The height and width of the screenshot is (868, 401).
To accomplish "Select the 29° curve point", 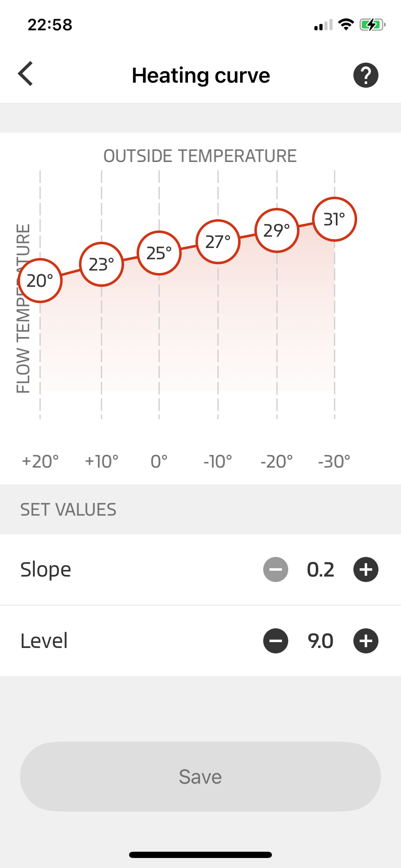I will click(277, 230).
